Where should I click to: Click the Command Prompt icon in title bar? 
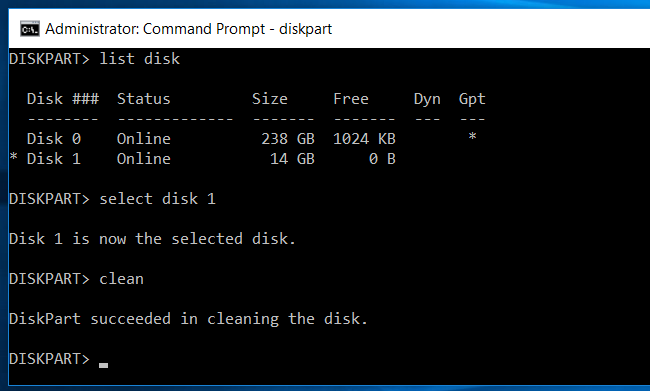pyautogui.click(x=30, y=29)
